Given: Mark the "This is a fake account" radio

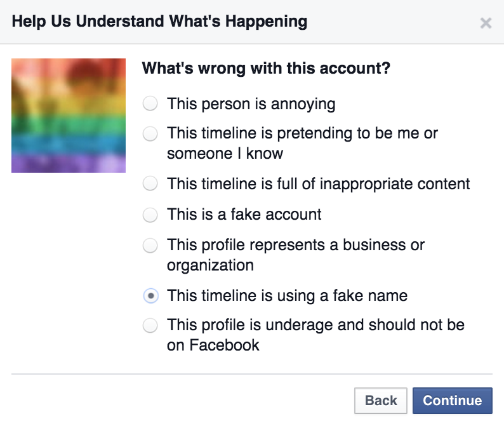Looking at the screenshot, I should coord(150,215).
